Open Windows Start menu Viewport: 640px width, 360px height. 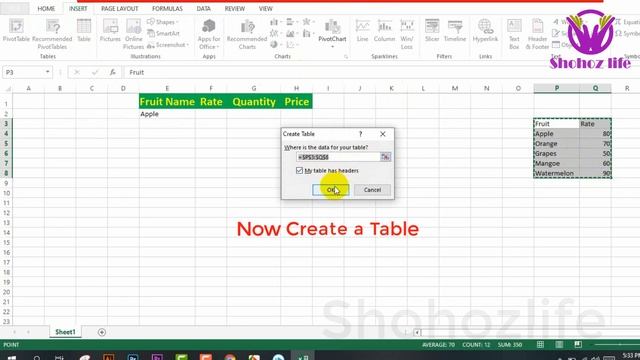12,357
